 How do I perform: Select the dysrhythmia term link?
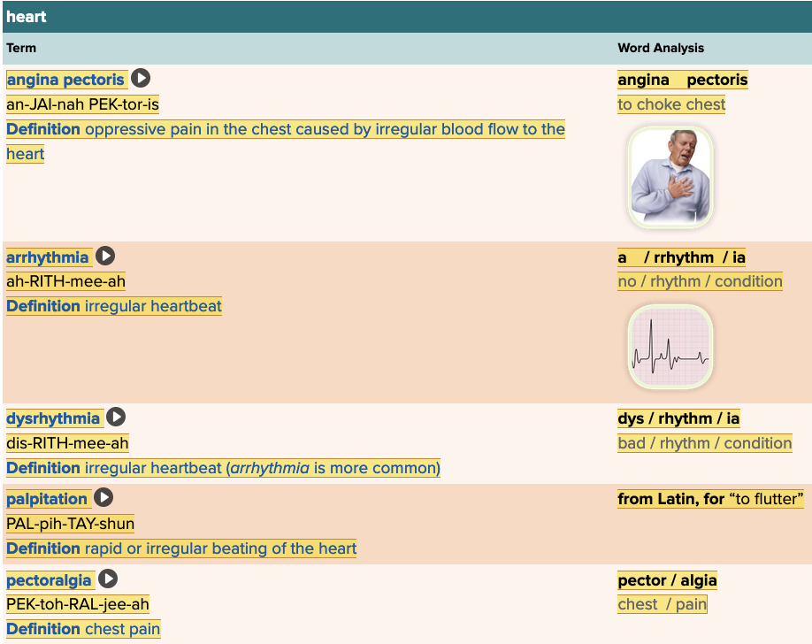click(53, 418)
